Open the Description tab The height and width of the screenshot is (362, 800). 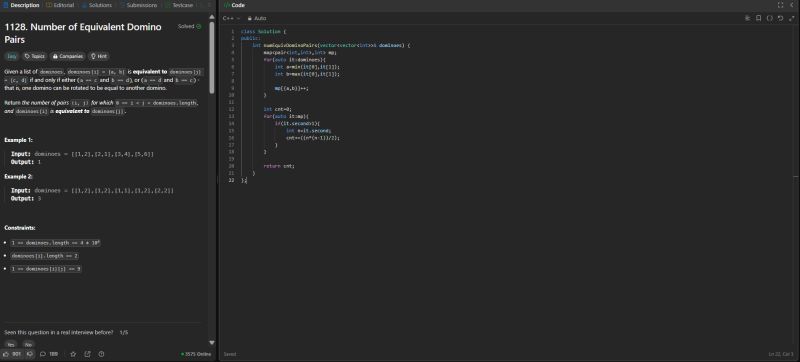(x=21, y=5)
